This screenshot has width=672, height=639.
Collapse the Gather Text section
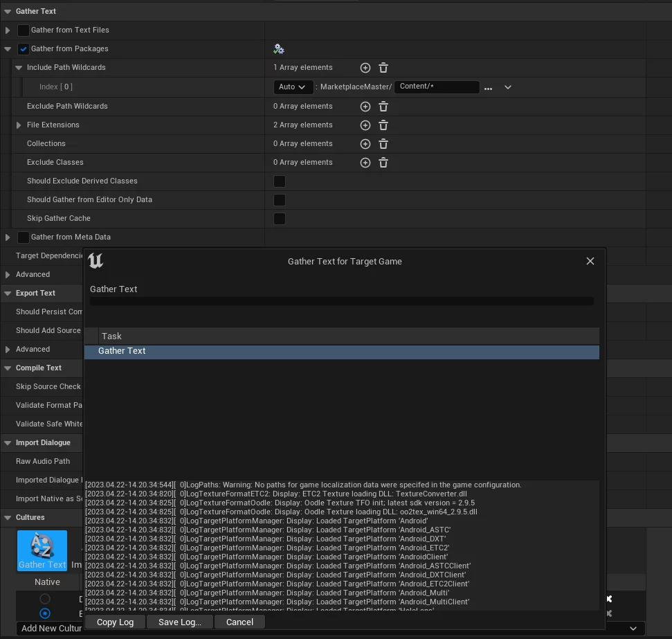pyautogui.click(x=8, y=12)
